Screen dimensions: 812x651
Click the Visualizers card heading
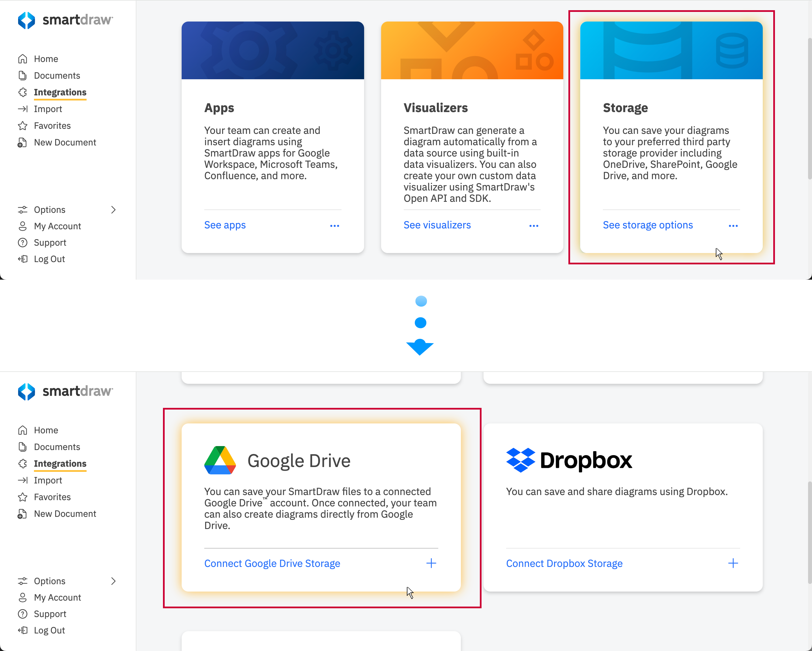(x=435, y=108)
